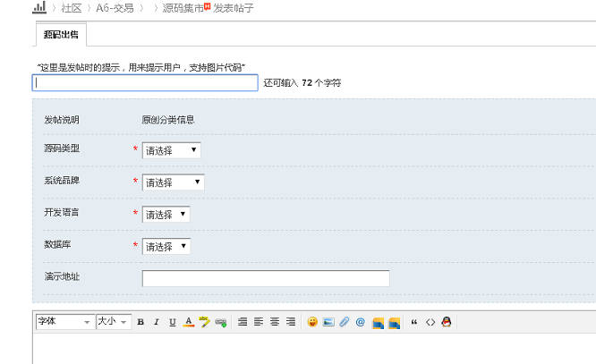Open the smiley emoticon picker
This screenshot has height=364, width=596.
pyautogui.click(x=312, y=322)
